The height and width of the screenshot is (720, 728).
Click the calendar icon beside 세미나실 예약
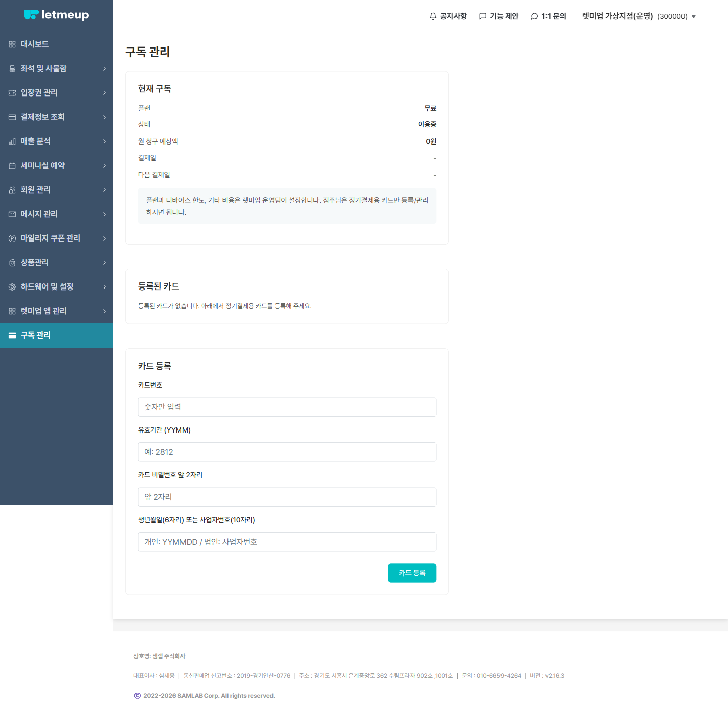point(12,166)
